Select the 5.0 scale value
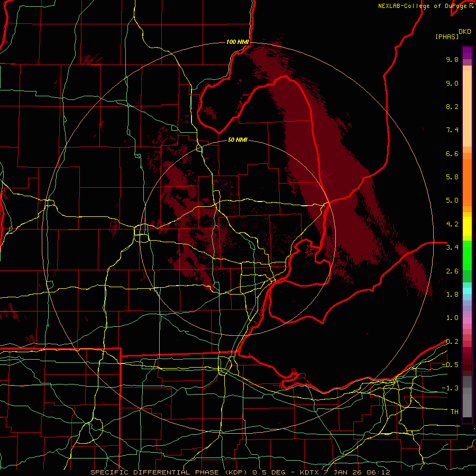 pos(452,200)
